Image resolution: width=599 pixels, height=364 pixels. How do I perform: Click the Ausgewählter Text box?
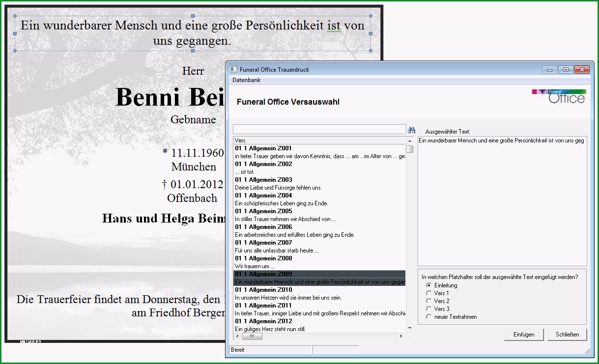(x=502, y=201)
